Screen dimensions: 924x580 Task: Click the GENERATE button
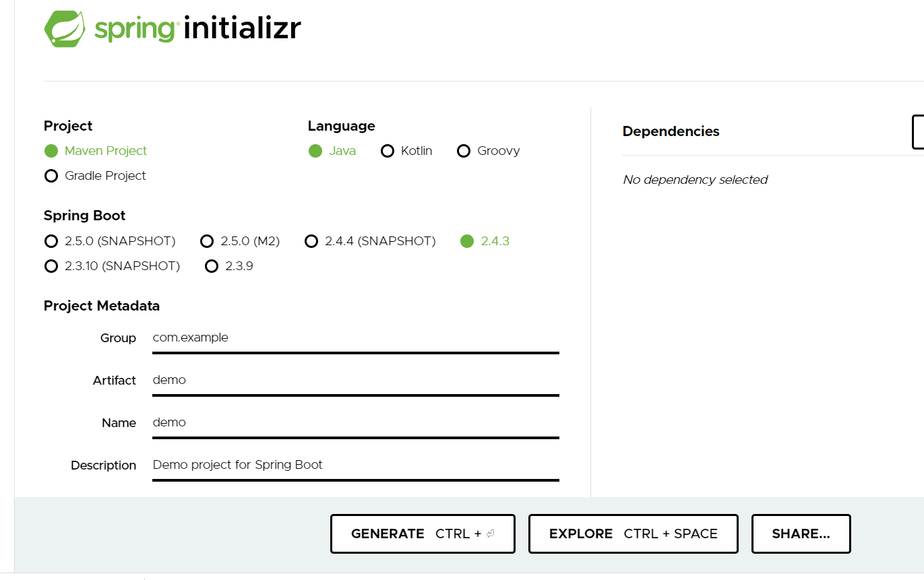coord(423,534)
